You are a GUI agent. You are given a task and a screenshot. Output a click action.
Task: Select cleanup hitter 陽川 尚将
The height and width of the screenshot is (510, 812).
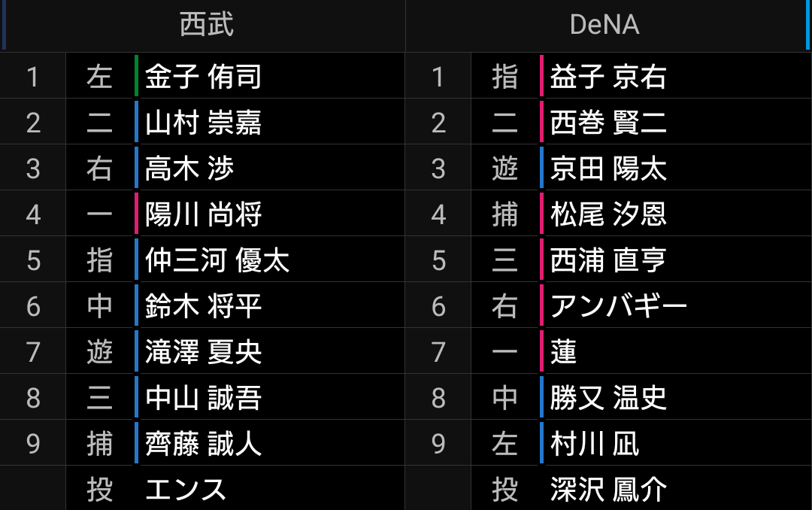(x=203, y=214)
